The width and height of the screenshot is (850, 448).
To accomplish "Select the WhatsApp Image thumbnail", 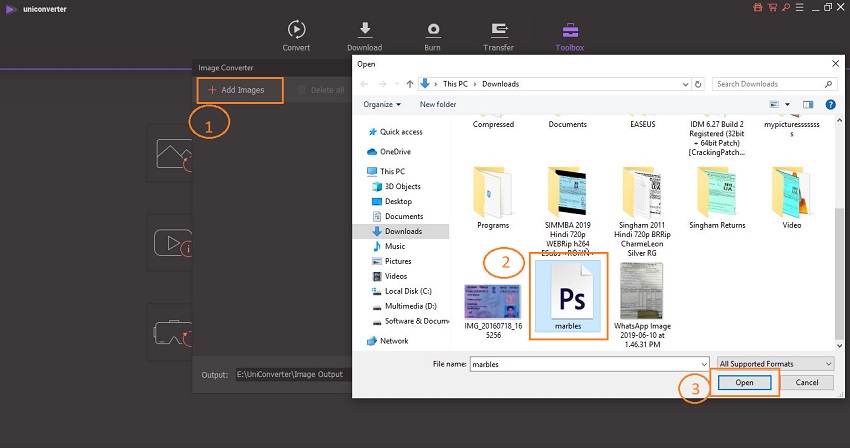I will pos(642,305).
